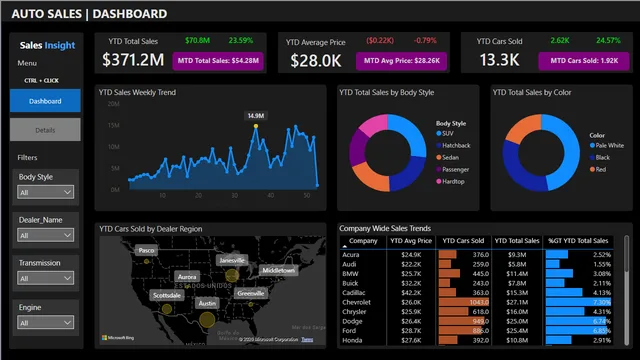
Task: Click the 1043.0 cars sold value for Chevrolet
Action: [479, 302]
